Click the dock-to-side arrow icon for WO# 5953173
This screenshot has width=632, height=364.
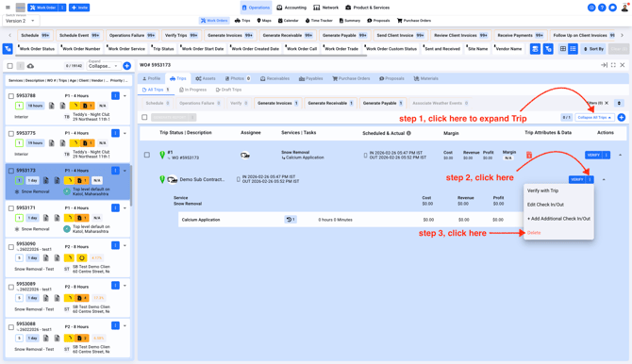click(x=604, y=65)
